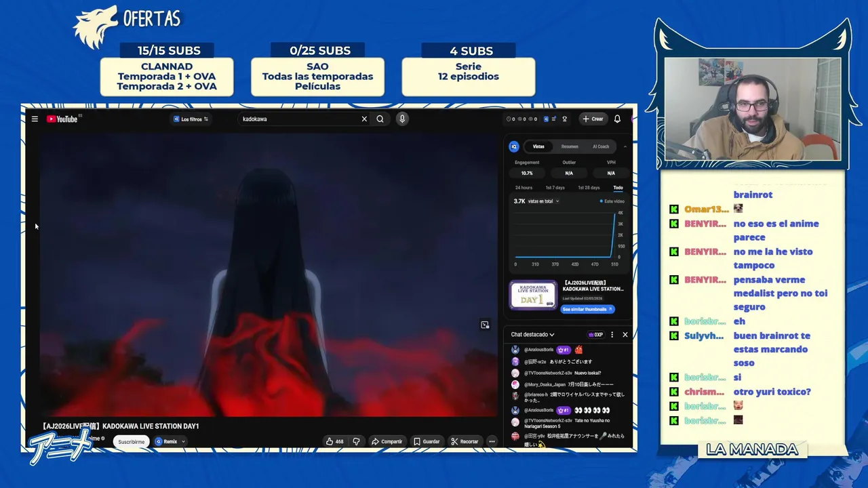Go to the YouTube home logo
Screen dimensions: 868x488
point(62,119)
